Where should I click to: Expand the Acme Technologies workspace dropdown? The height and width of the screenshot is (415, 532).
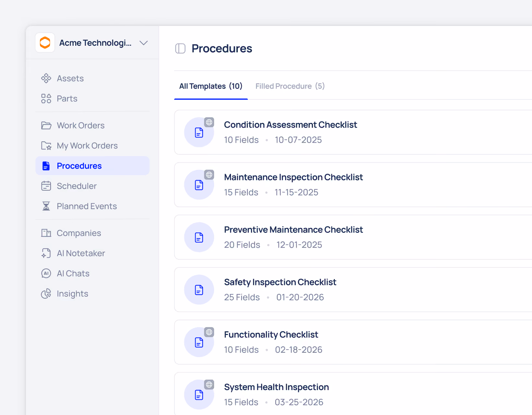[x=143, y=43]
